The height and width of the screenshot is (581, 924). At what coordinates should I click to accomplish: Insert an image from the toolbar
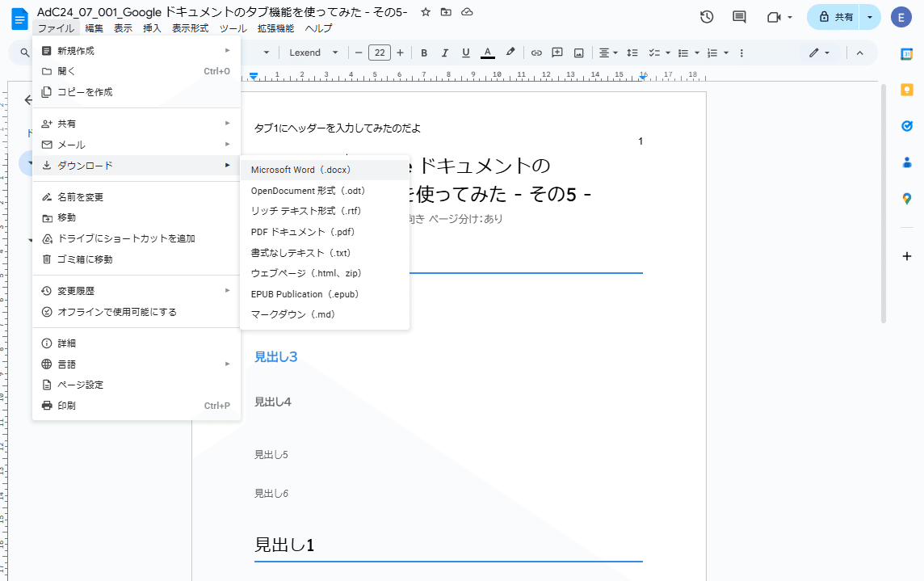pyautogui.click(x=578, y=53)
